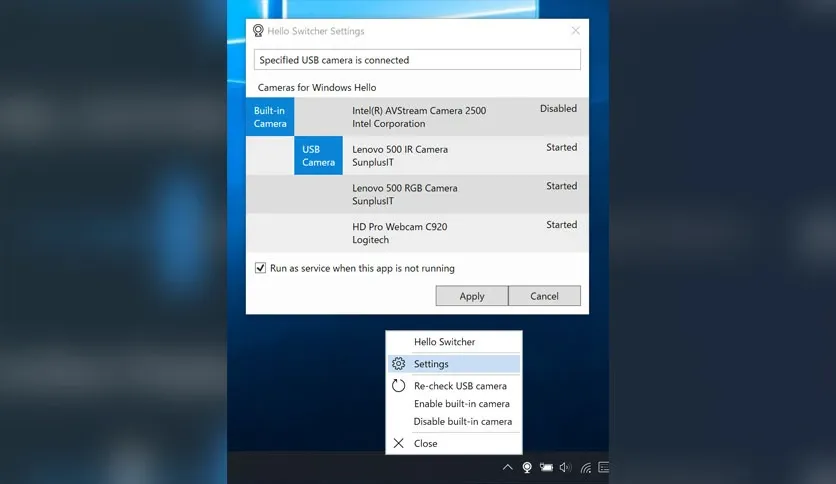The height and width of the screenshot is (484, 836).
Task: Open Settings from the tray context menu
Action: pos(454,364)
